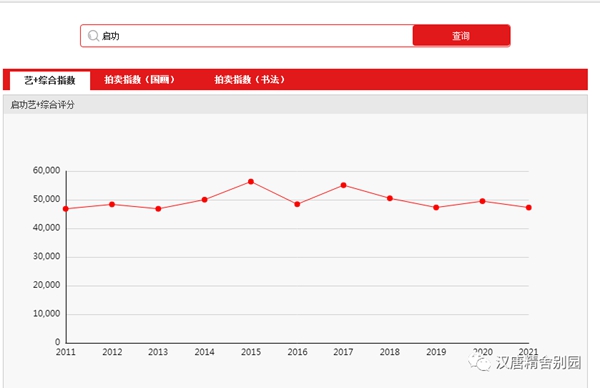Click the 2019 data point marker

pyautogui.click(x=436, y=207)
